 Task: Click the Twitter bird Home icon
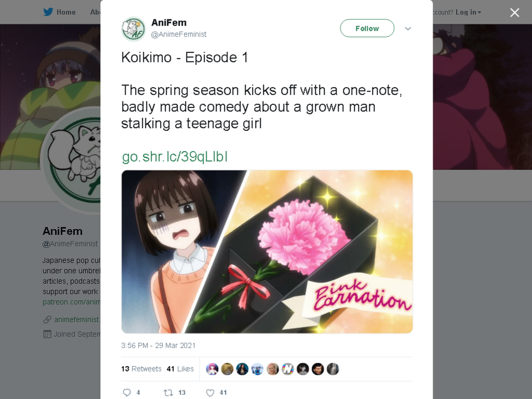[x=48, y=12]
